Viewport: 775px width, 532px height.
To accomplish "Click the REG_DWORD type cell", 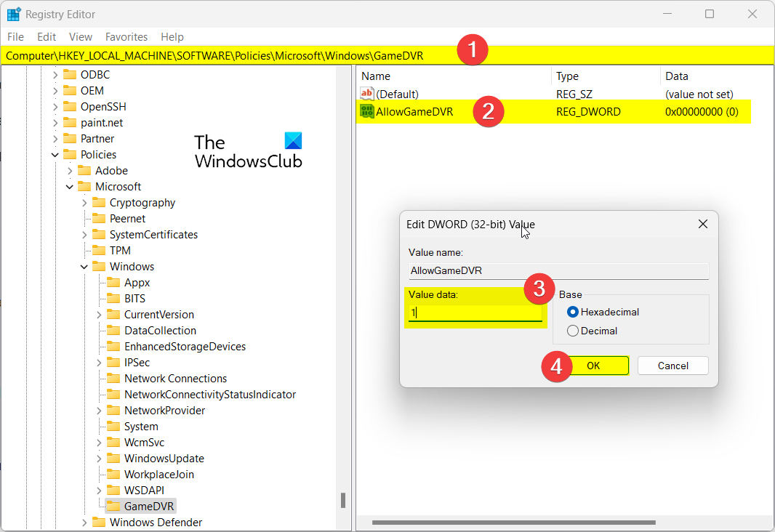I will (588, 112).
